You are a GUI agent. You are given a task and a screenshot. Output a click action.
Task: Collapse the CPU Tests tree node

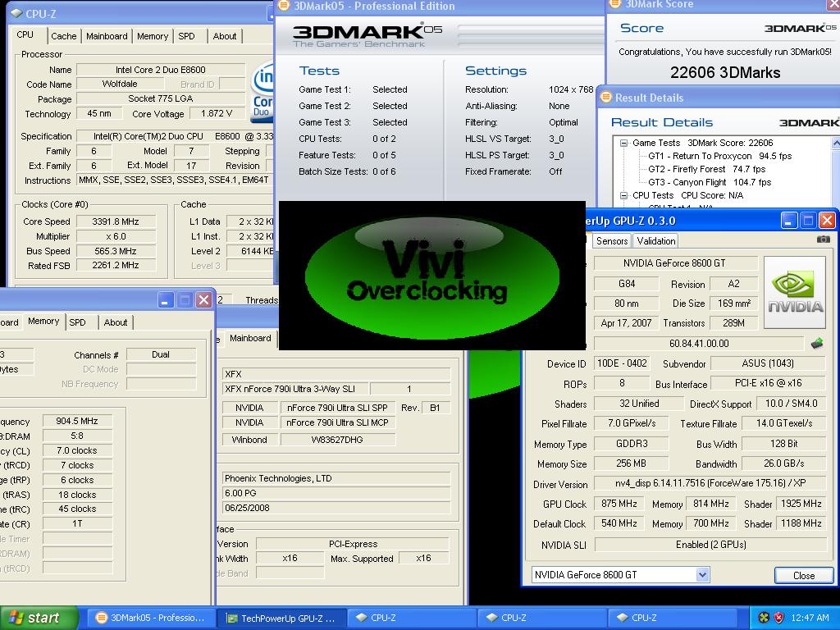(623, 195)
